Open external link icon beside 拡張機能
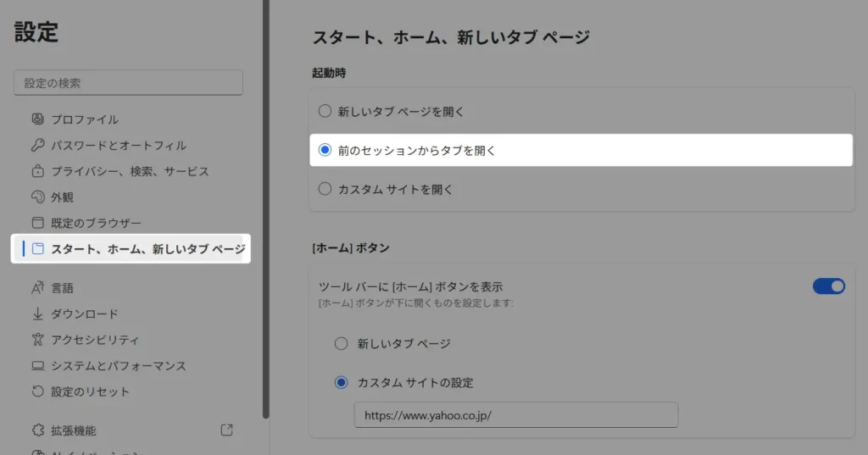This screenshot has width=868, height=455. pyautogui.click(x=226, y=430)
